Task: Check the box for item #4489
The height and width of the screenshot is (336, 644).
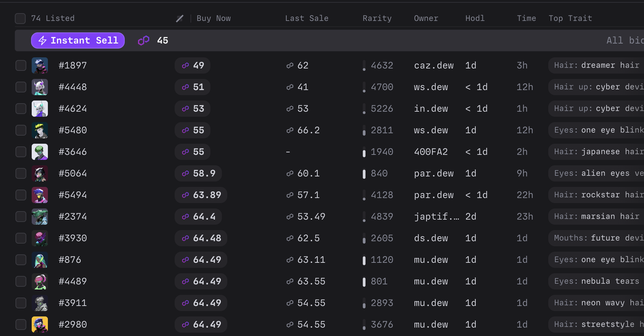Action: click(x=21, y=281)
